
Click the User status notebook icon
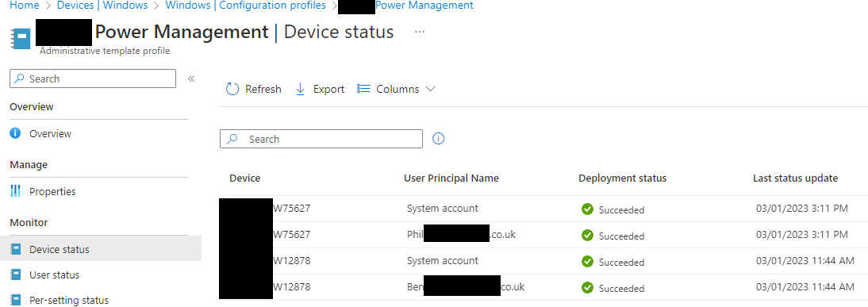16,275
